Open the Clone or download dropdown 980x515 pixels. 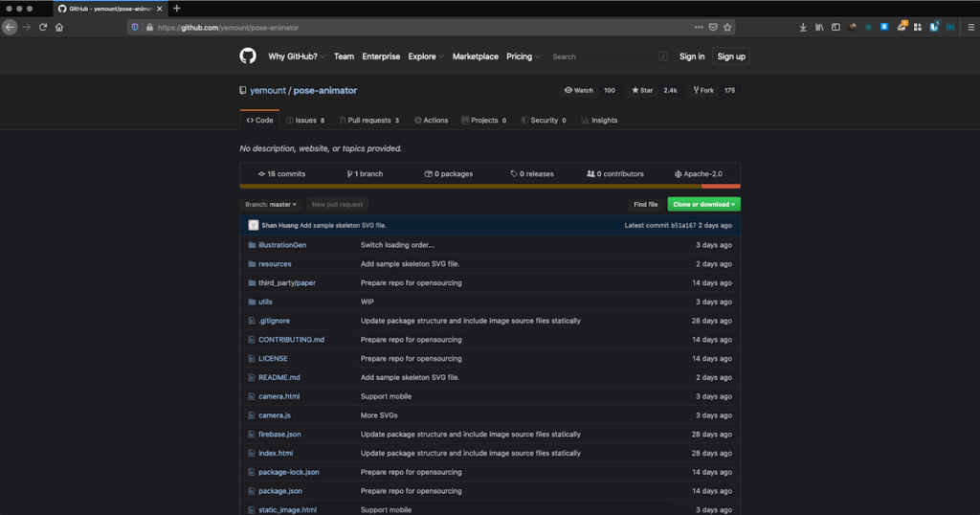[703, 204]
